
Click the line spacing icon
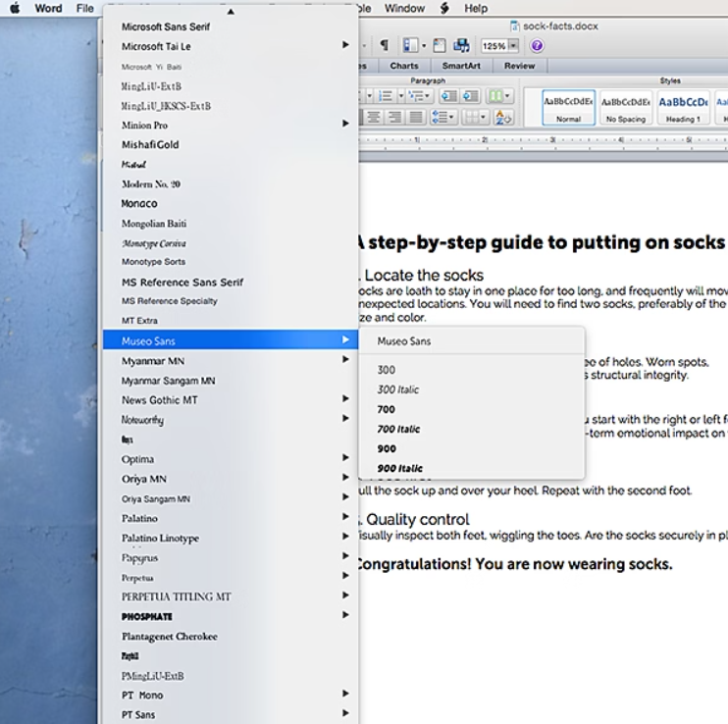[440, 117]
